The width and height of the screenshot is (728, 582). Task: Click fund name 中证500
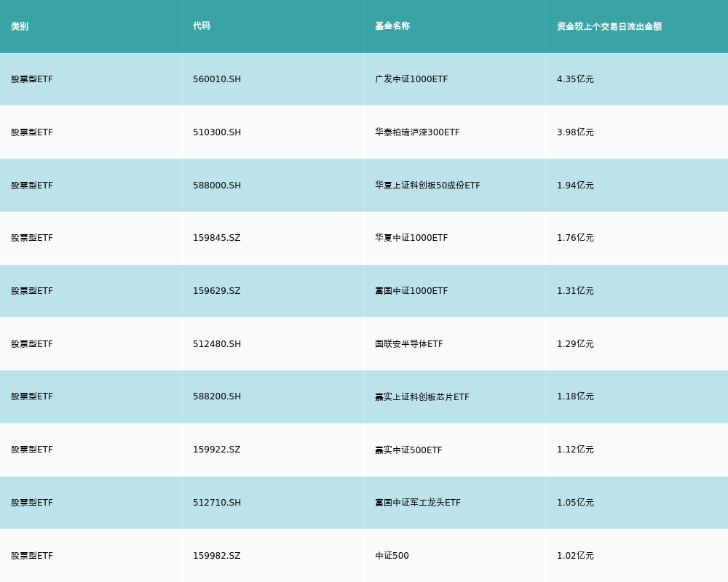[392, 556]
